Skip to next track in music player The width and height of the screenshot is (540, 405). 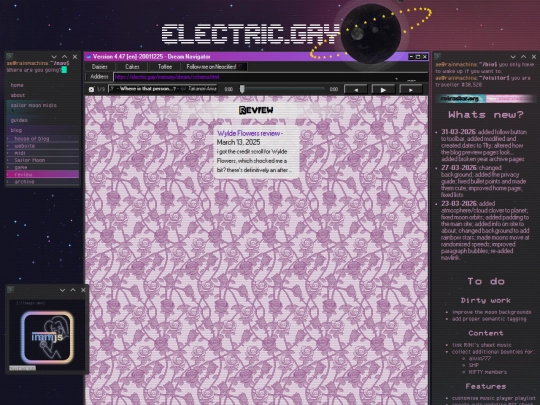(x=411, y=90)
